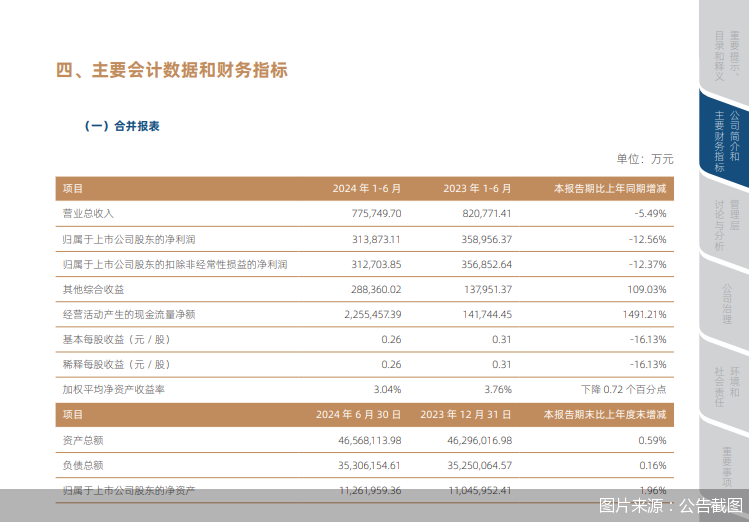
Task: Click the value 3.04%
Action: pyautogui.click(x=387, y=390)
